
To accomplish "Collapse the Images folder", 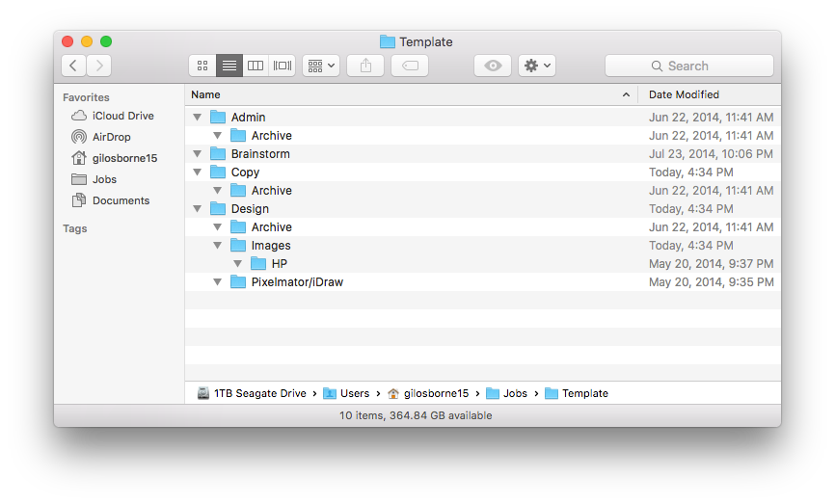I will click(x=217, y=246).
